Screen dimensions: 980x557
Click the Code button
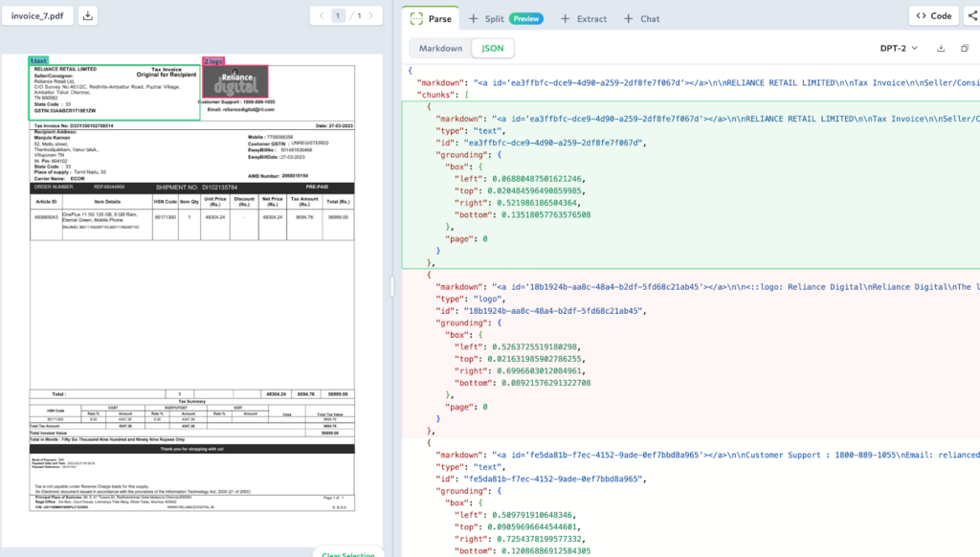tap(933, 16)
